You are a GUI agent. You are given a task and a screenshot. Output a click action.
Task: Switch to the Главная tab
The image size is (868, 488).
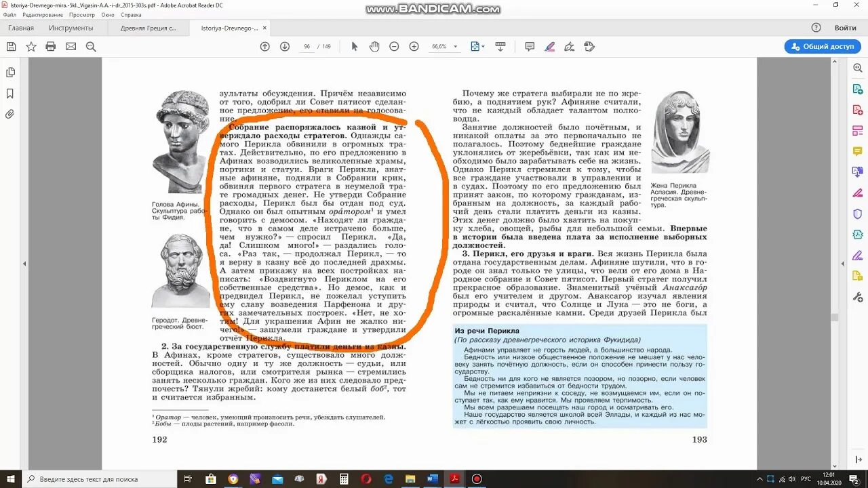(21, 28)
